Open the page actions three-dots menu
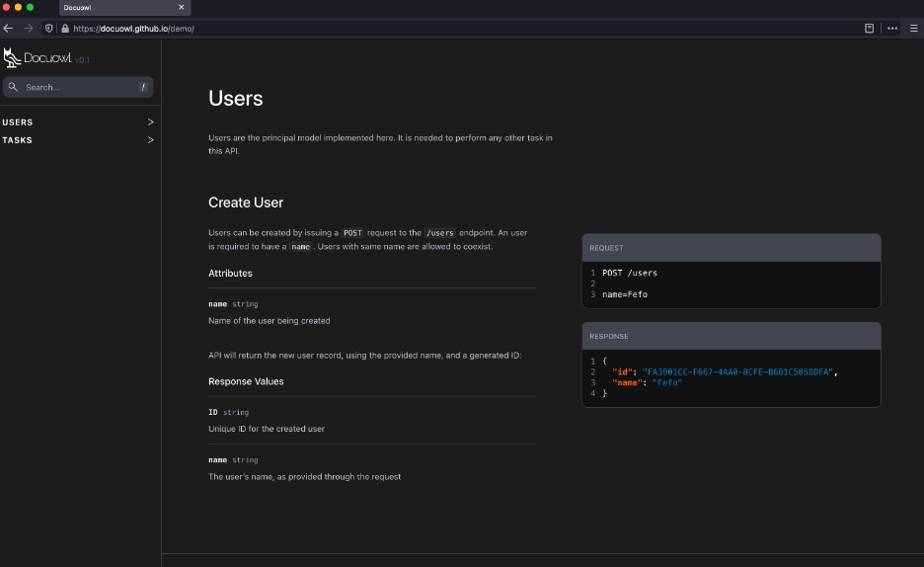 pyautogui.click(x=892, y=29)
